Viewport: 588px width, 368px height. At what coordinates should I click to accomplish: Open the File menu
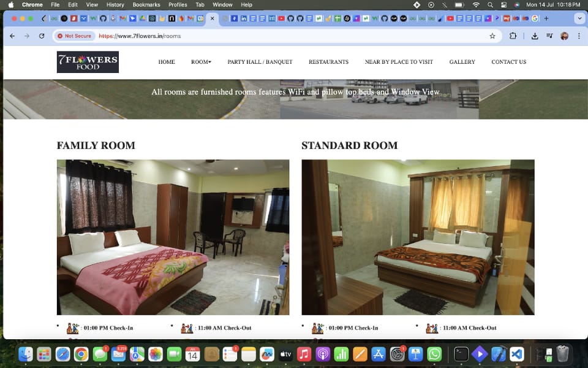pos(55,5)
